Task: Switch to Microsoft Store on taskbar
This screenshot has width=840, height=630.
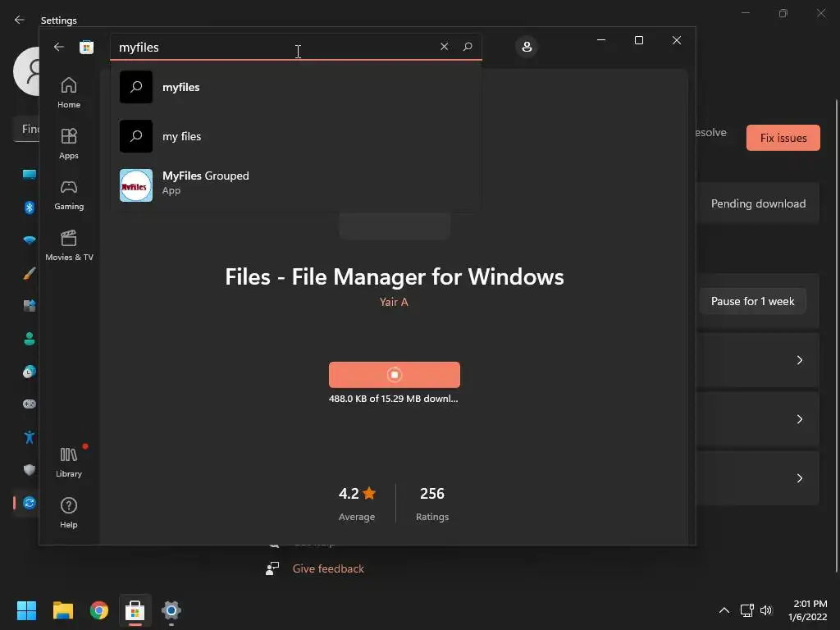Action: coord(135,610)
